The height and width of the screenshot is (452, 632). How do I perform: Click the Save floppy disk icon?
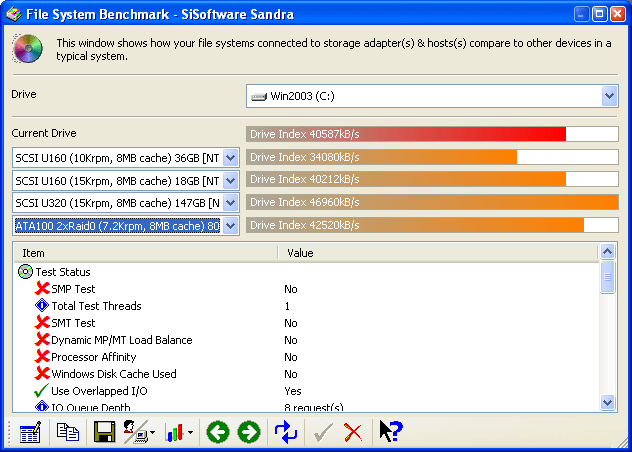click(x=104, y=432)
